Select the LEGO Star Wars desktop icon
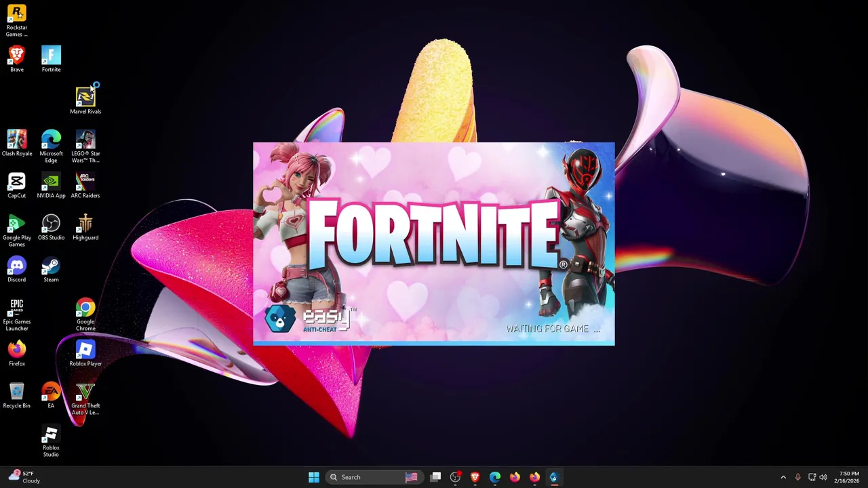 tap(85, 146)
